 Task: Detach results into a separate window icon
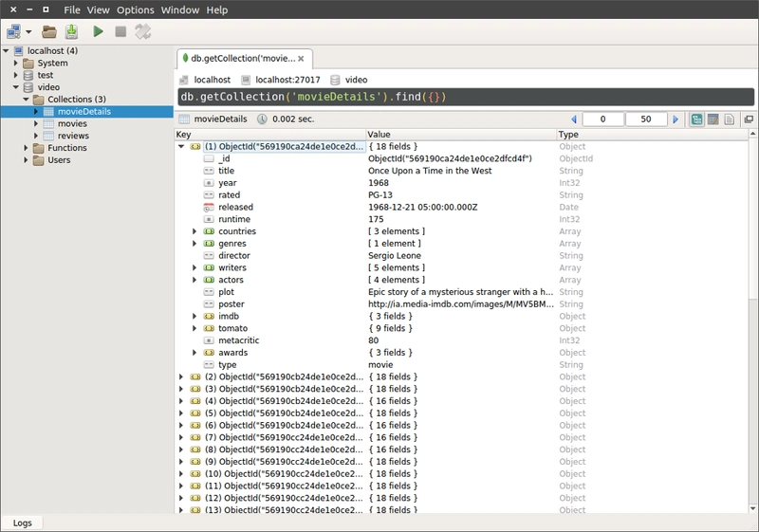749,119
